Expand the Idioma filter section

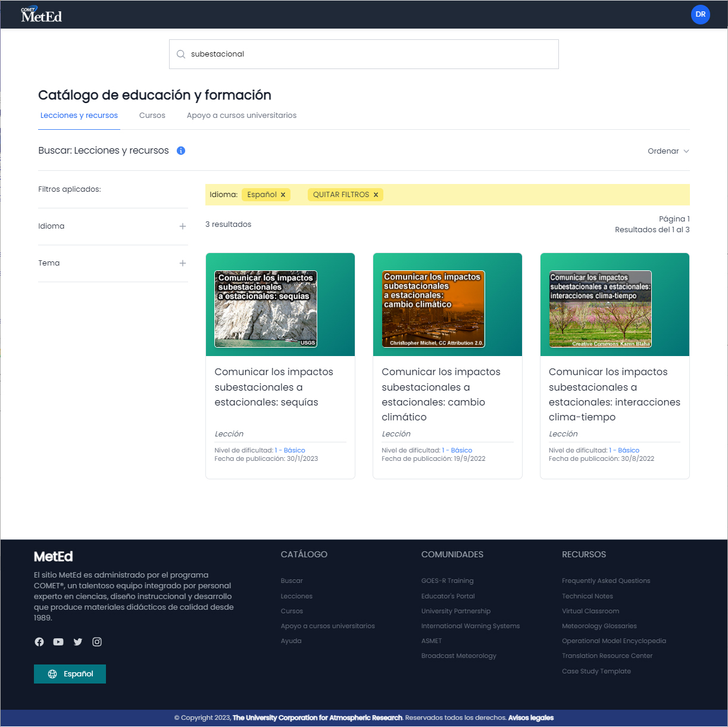pyautogui.click(x=182, y=226)
